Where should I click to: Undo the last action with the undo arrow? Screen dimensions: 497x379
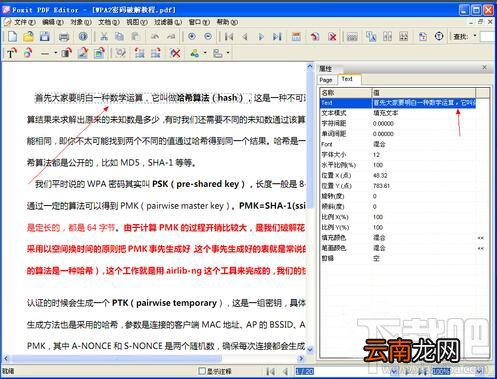tap(155, 36)
